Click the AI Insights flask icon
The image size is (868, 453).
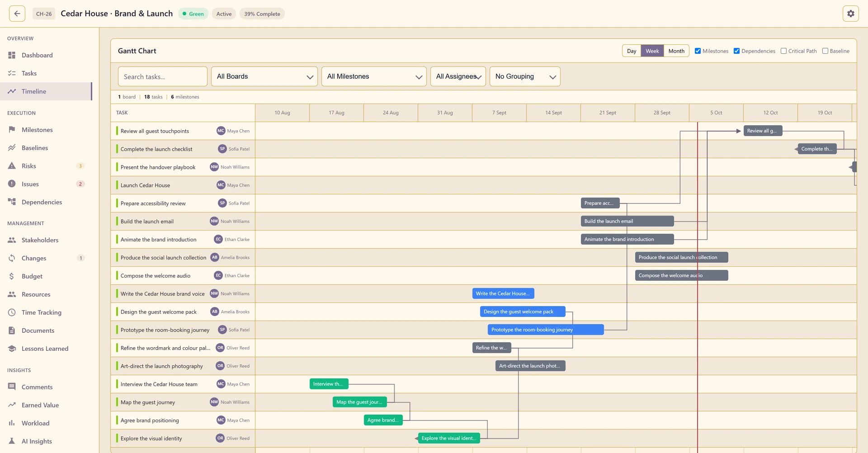coord(12,441)
